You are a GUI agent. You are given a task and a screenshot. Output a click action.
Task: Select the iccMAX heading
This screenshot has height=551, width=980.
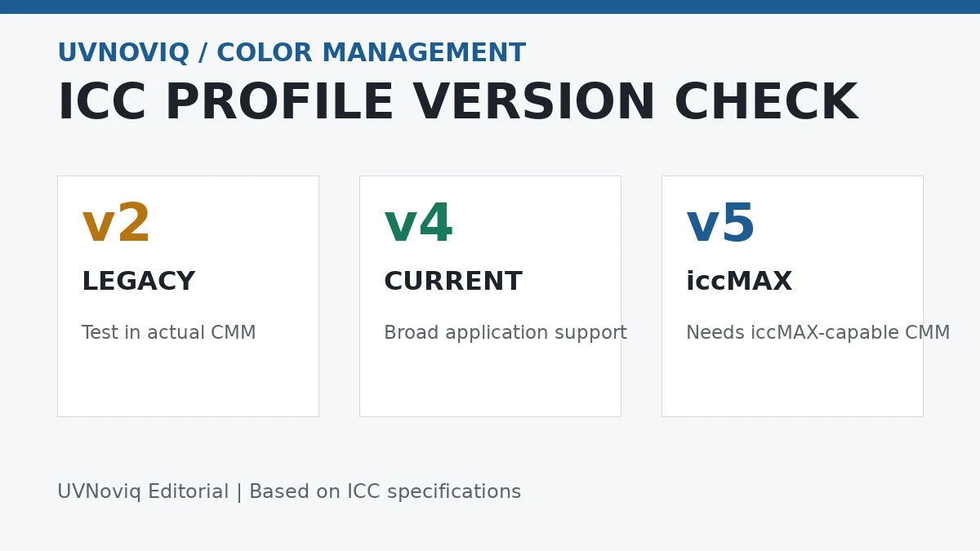[x=739, y=282]
